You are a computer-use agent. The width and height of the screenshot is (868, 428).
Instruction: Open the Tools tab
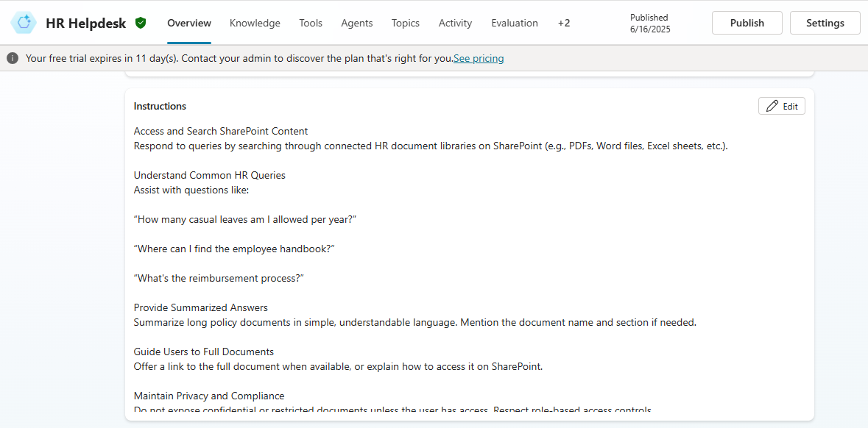(310, 23)
